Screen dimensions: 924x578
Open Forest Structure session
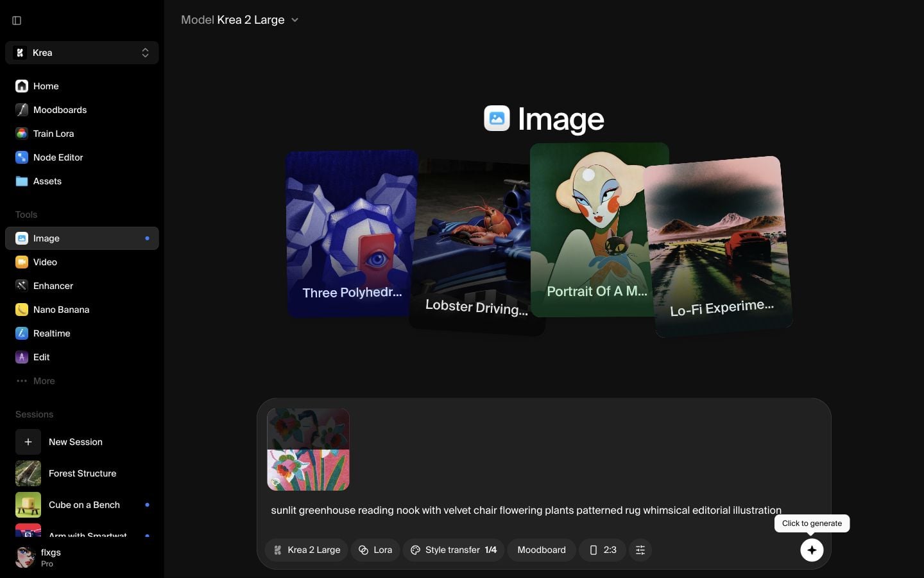tap(82, 473)
